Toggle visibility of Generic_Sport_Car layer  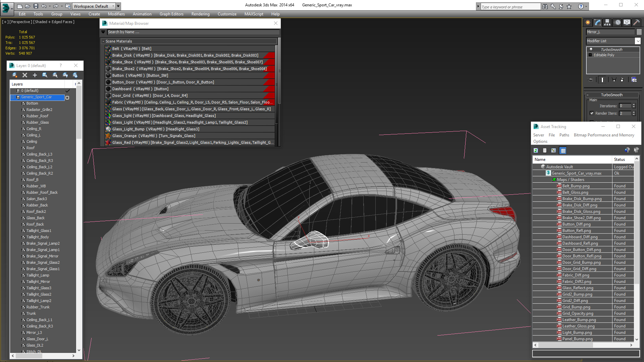point(67,97)
